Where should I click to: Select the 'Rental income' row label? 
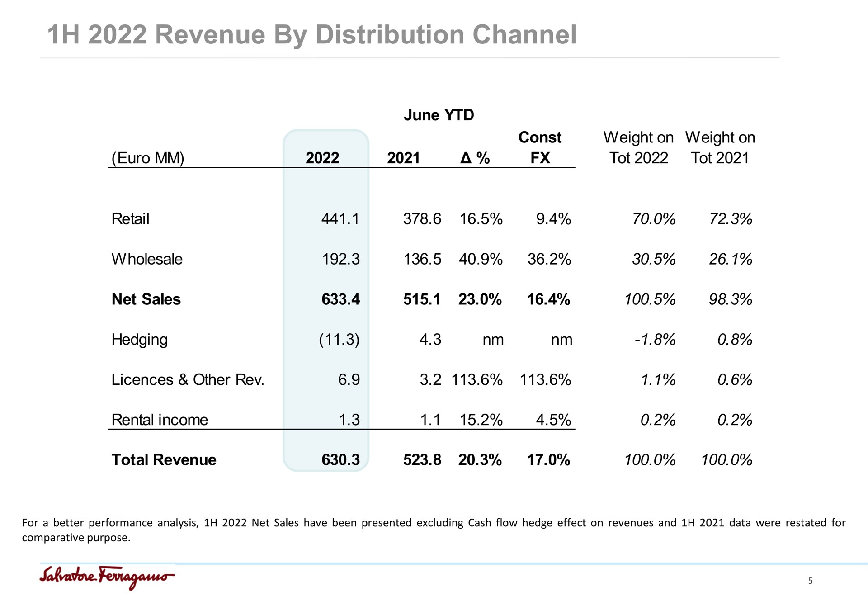coord(160,420)
